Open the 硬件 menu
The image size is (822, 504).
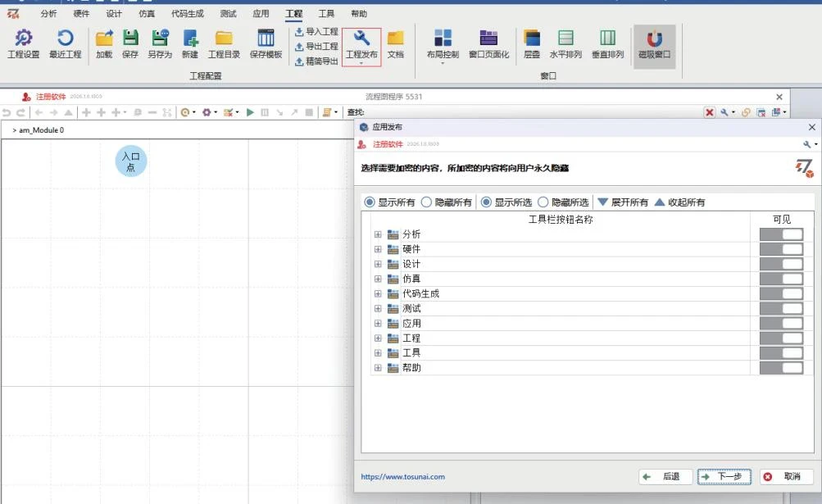pos(81,14)
